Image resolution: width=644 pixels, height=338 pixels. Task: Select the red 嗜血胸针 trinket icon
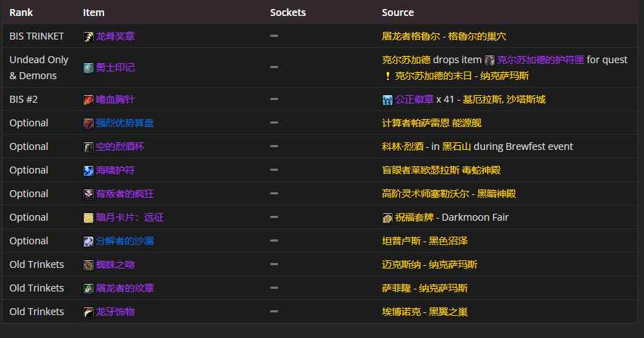click(x=88, y=100)
